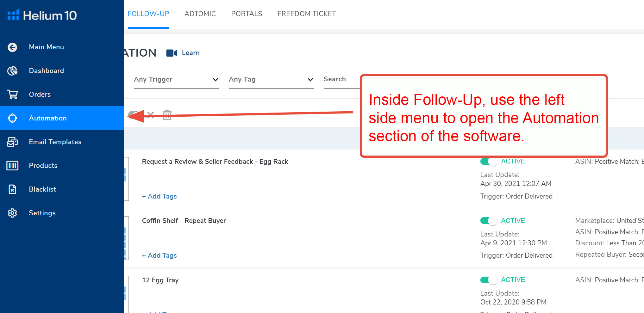Open Coffin Shelf - Repeat Buyer automation
This screenshot has width=644, height=313.
pyautogui.click(x=184, y=221)
